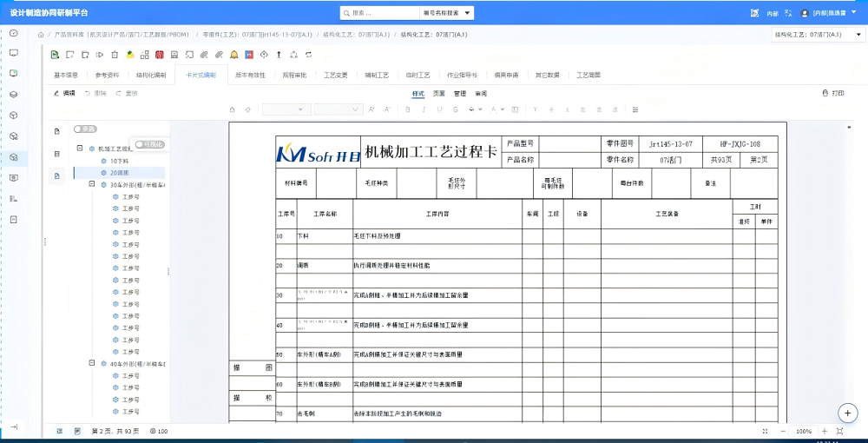Open the font family dropdown
This screenshot has width=868, height=443.
tap(286, 109)
